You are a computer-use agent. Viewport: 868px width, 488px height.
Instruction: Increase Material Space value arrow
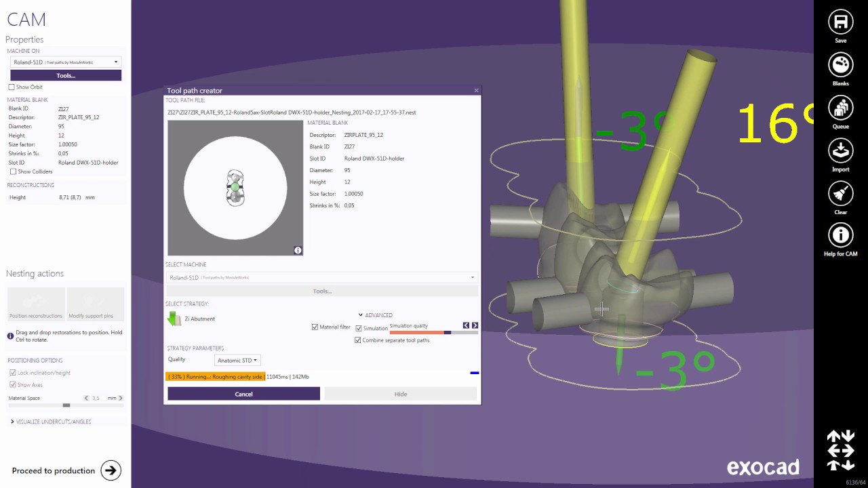click(121, 398)
